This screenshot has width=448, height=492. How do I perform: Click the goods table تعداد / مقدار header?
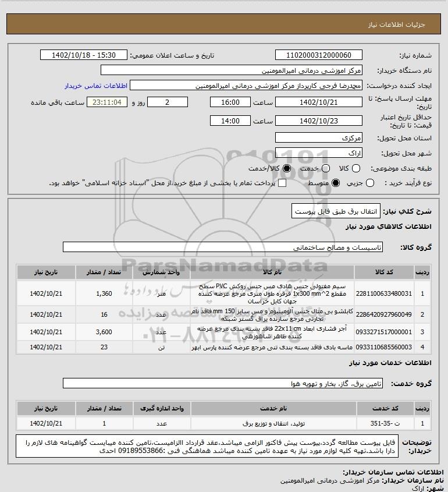tap(104, 272)
